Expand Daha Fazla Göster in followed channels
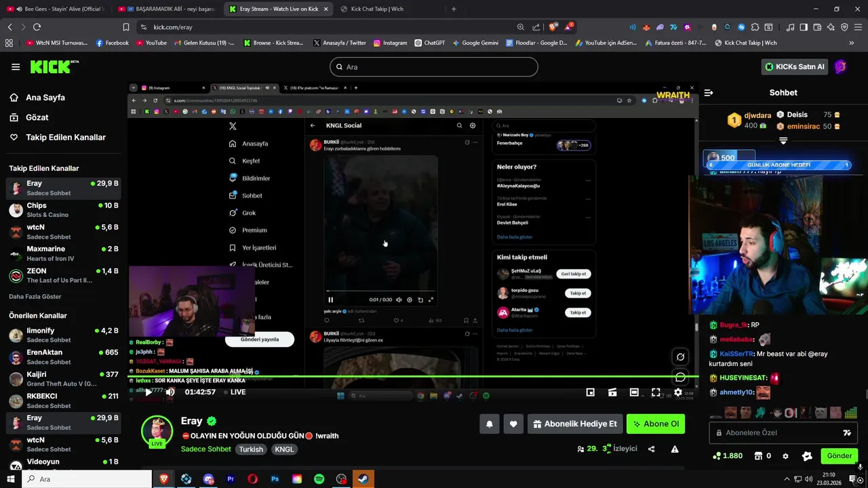This screenshot has height=488, width=868. [35, 297]
